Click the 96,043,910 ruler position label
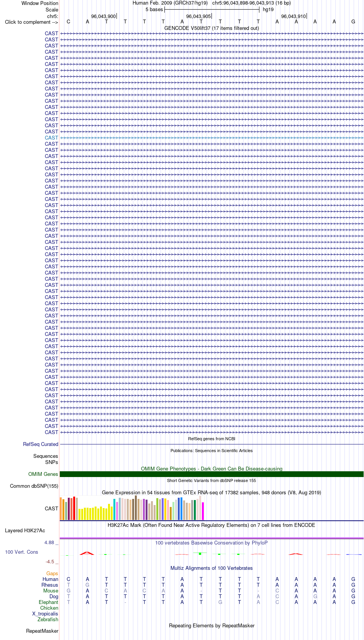Image resolution: width=364 pixels, height=640 pixels. point(293,16)
